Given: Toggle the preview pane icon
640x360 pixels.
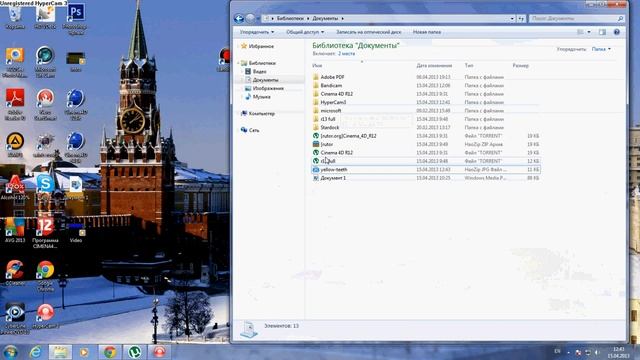Looking at the screenshot, I should click(602, 32).
